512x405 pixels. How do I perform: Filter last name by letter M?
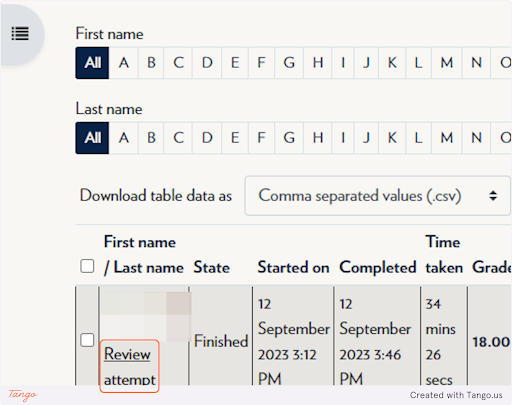coord(447,138)
